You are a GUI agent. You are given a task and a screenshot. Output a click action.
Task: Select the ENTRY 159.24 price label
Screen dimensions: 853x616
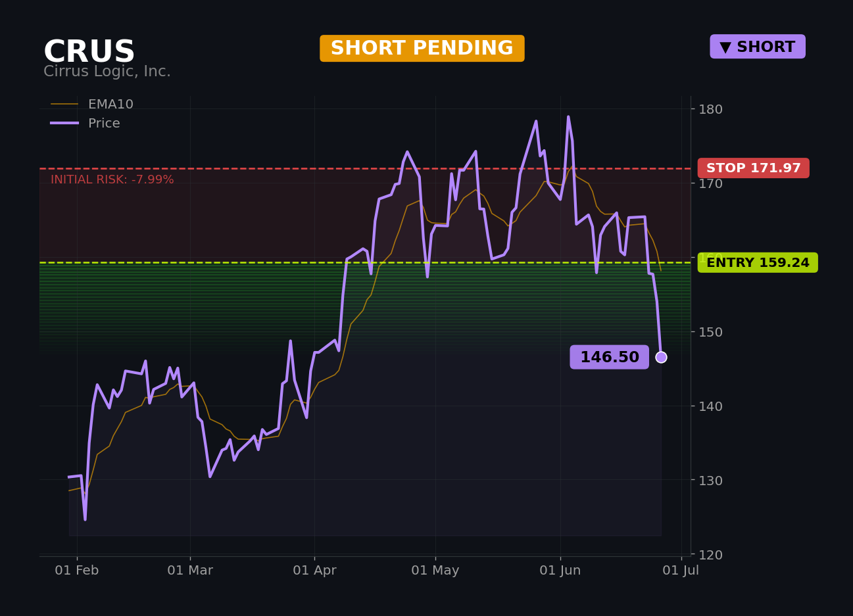758,263
